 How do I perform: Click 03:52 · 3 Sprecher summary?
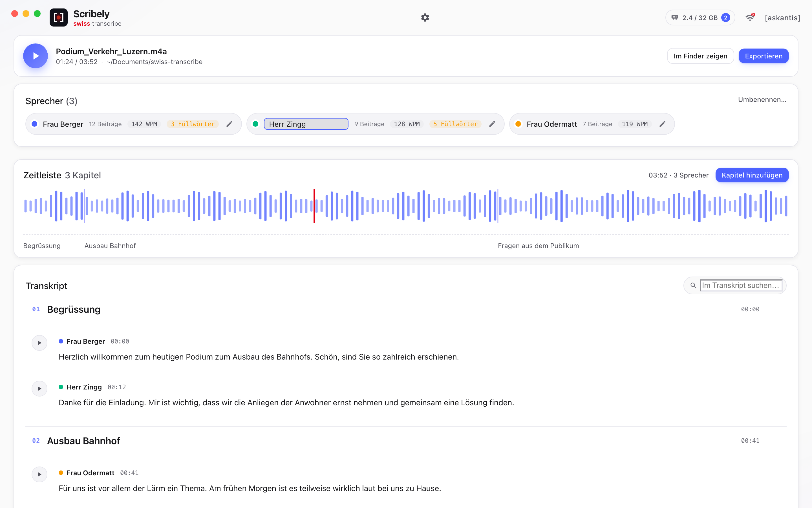point(678,175)
